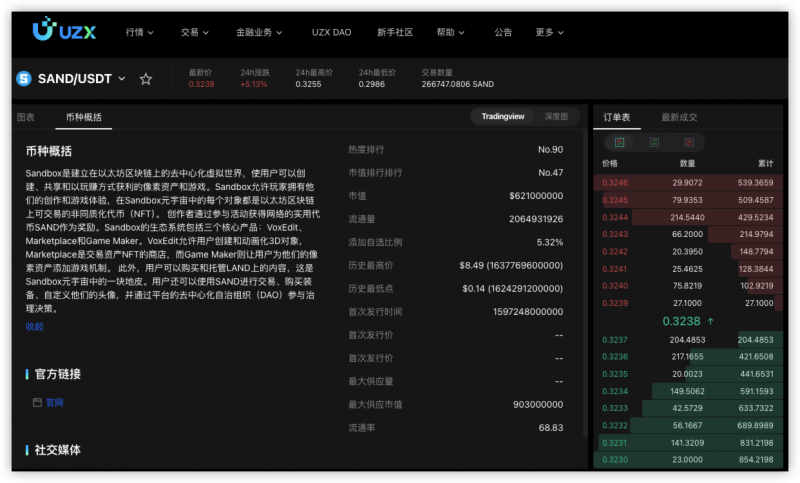Click sell order at price 0.3241
The width and height of the screenshot is (800, 483).
click(x=688, y=269)
